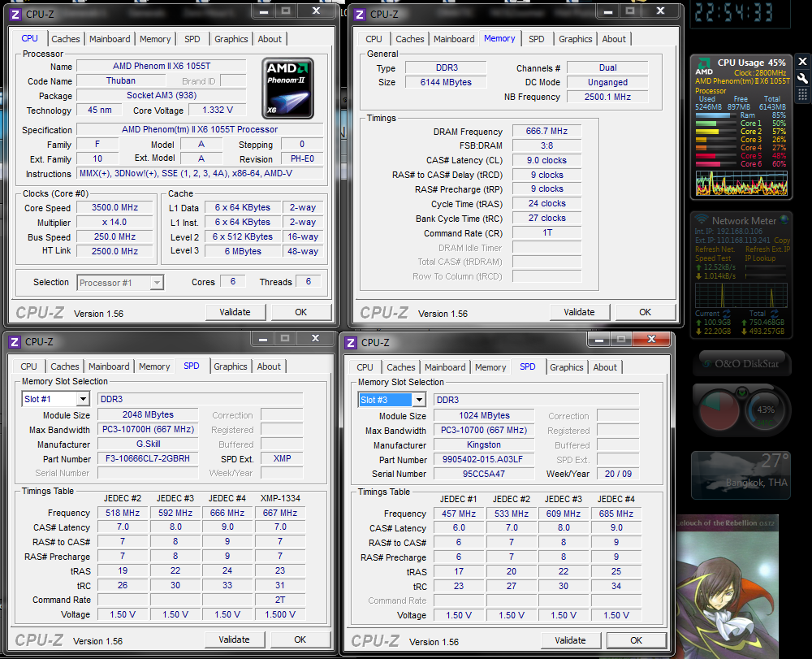
Task: Click the CPU-Z title icon in the CPU-tab window
Action: [x=16, y=15]
